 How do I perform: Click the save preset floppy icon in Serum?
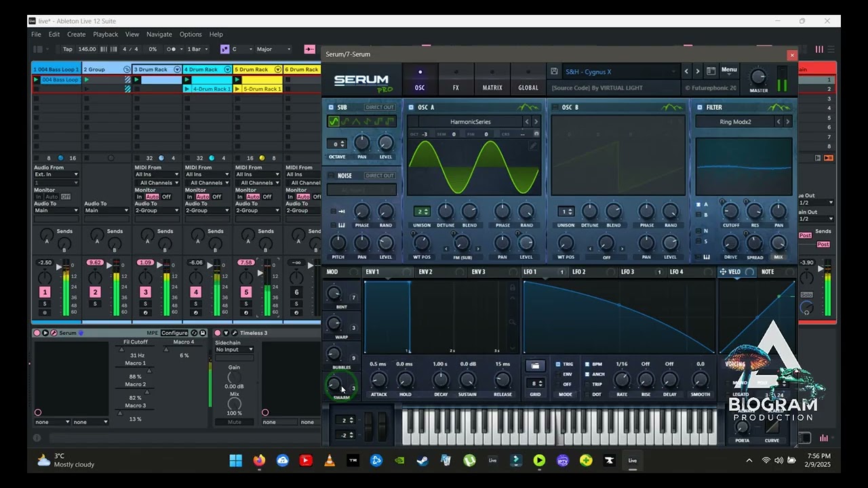[554, 71]
